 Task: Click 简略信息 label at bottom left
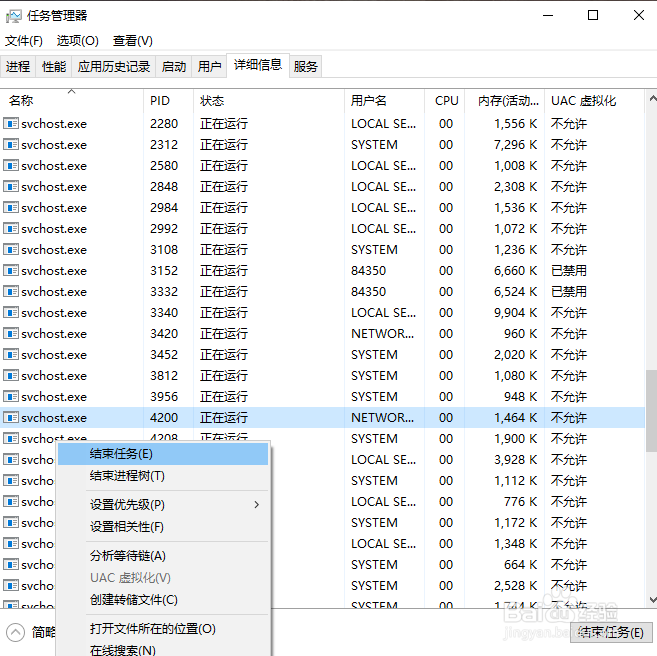click(44, 632)
